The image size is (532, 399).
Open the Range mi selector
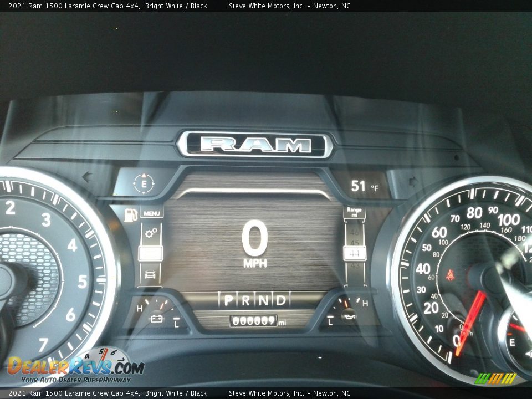pos(354,212)
